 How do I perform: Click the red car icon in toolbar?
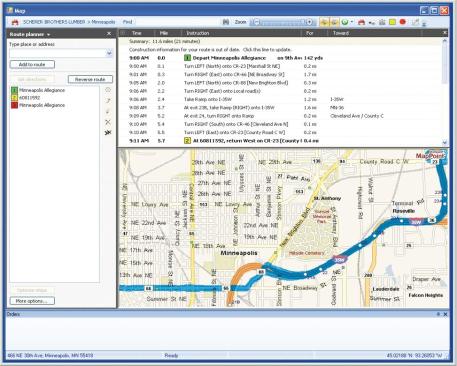361,22
